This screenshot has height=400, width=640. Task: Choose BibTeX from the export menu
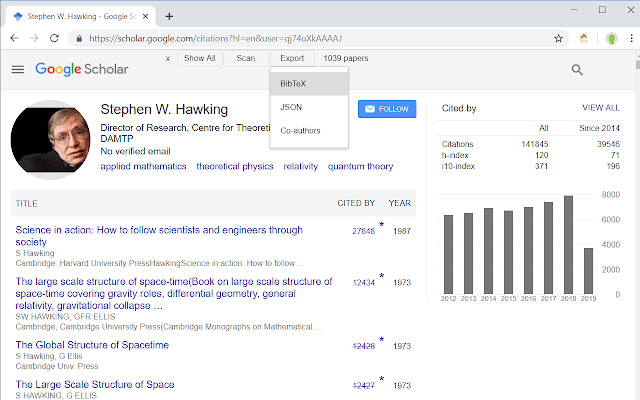pyautogui.click(x=293, y=83)
